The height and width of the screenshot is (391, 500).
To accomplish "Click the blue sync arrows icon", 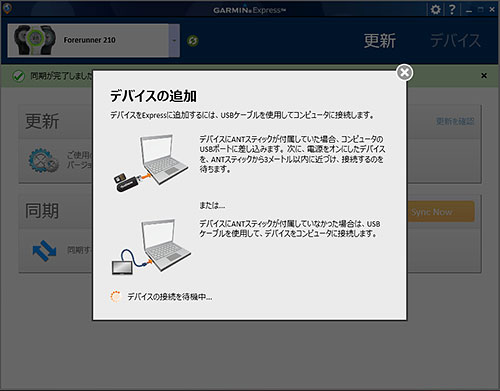I will coord(44,250).
